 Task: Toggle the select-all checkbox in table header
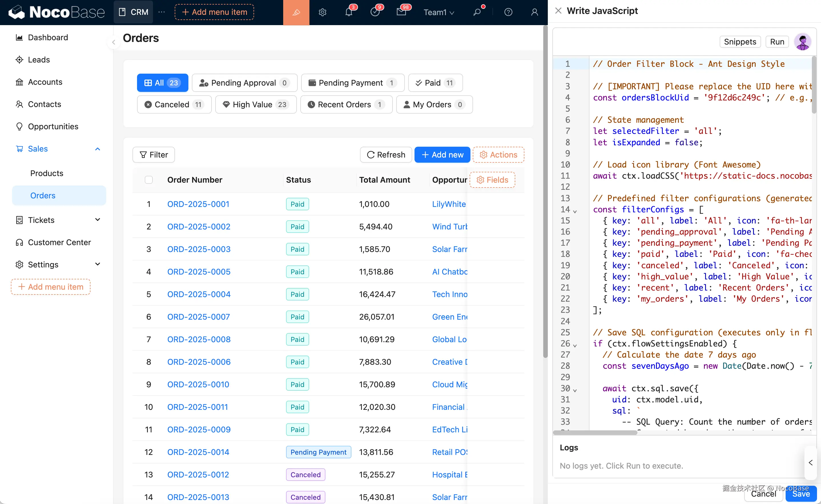pos(149,180)
